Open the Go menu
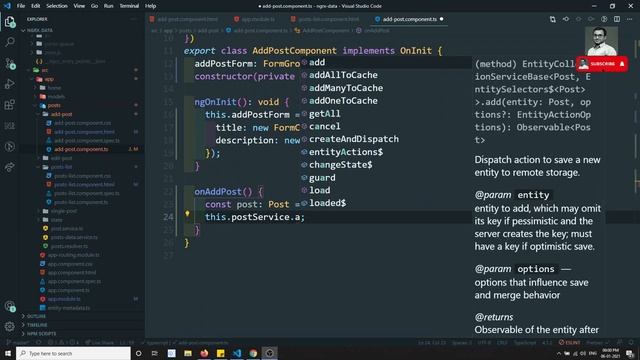 pos(94,6)
